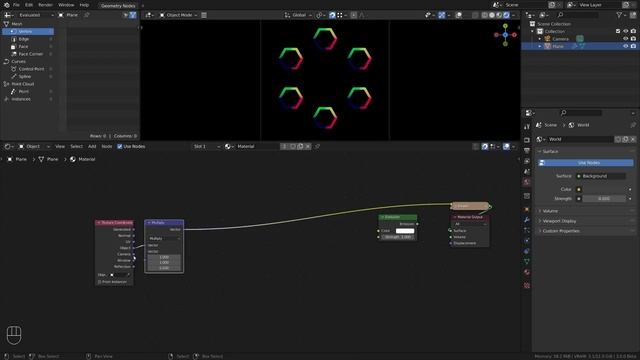Switch viewport to material preview shading
Screen dimensions: 640x360
[499, 15]
